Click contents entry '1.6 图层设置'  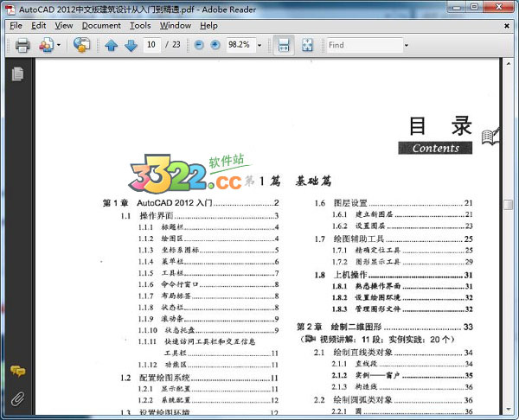[x=394, y=203]
